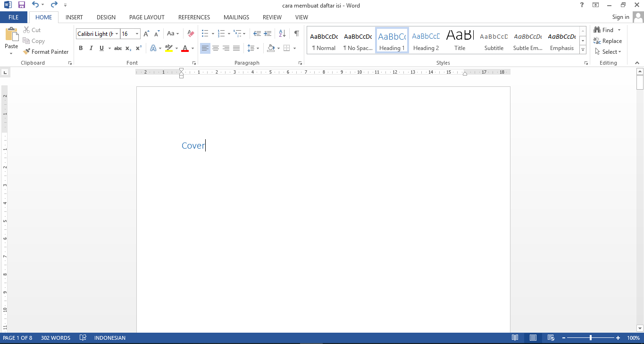Image resolution: width=644 pixels, height=344 pixels.
Task: Apply the Normal style
Action: coord(324,41)
